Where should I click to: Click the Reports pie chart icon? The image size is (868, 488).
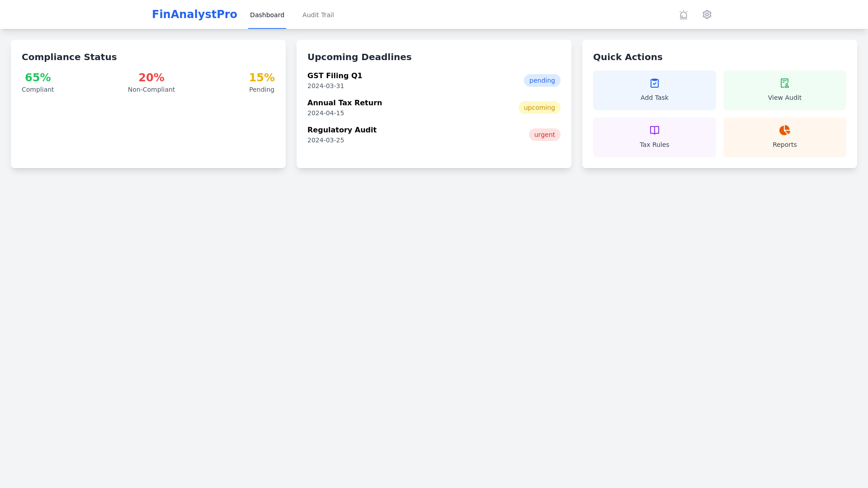(x=784, y=130)
